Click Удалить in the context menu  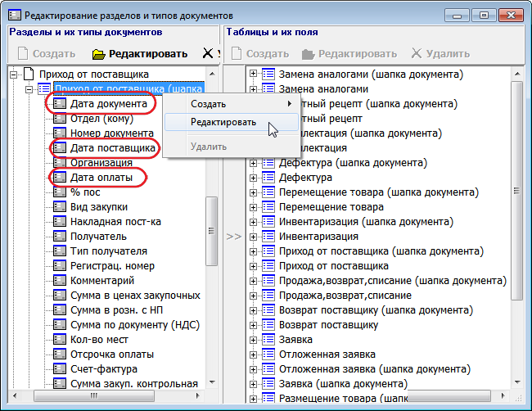point(232,147)
